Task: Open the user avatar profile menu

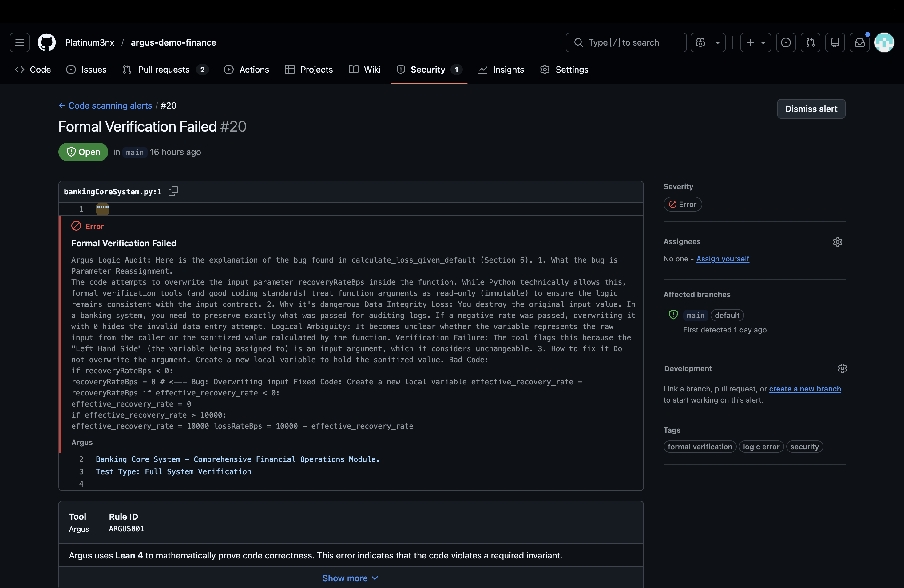Action: pyautogui.click(x=884, y=42)
